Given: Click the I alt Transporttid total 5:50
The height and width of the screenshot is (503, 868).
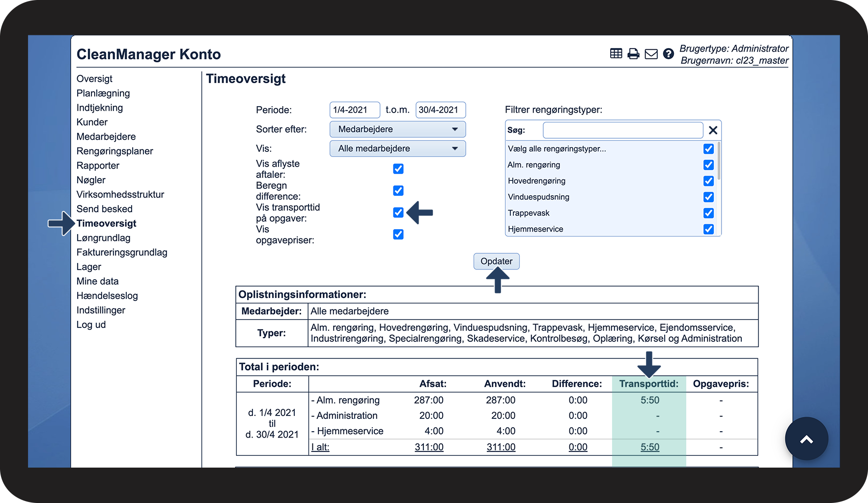Looking at the screenshot, I should point(650,447).
